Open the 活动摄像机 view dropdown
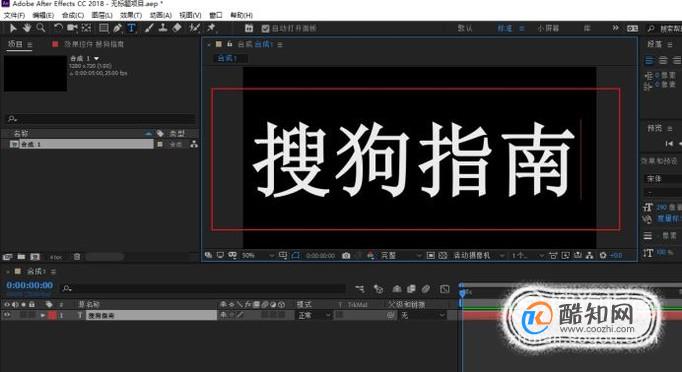 (478, 255)
